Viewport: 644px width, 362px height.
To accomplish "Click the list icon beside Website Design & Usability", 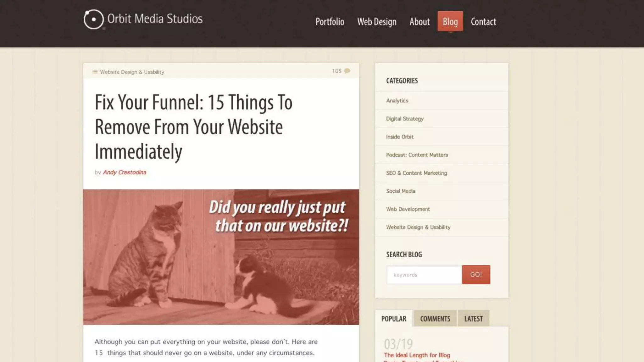I will [95, 72].
